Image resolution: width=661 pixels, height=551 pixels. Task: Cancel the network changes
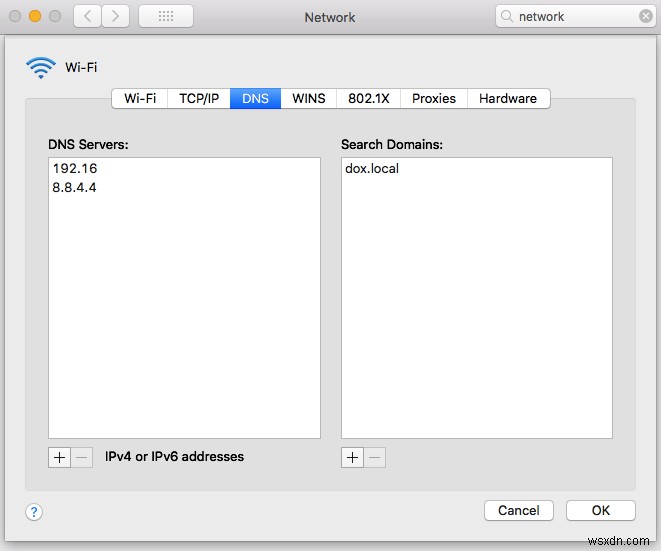519,511
